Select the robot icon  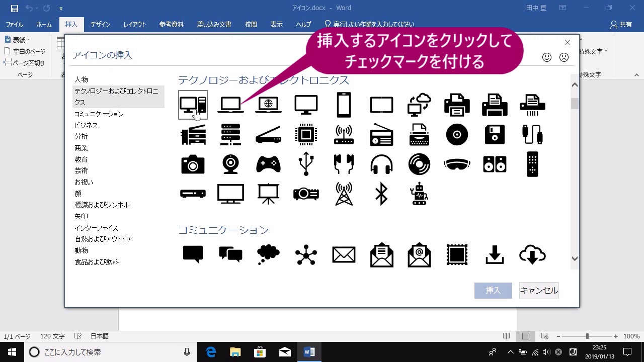click(419, 194)
